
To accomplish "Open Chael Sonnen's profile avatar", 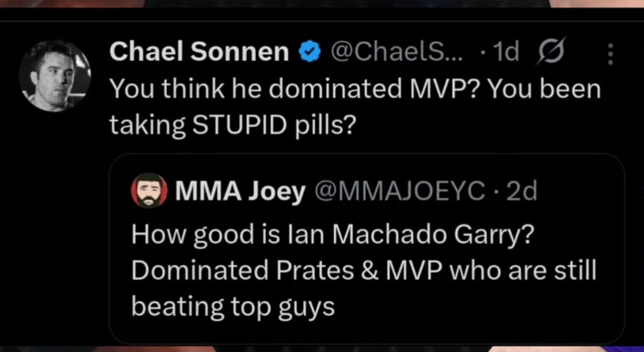I will (55, 75).
